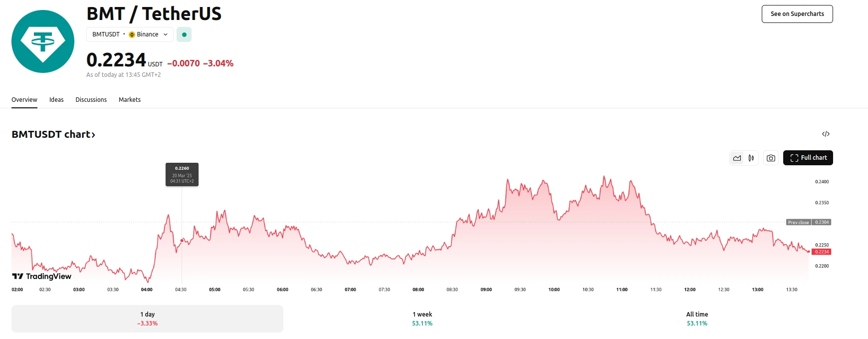Click the Binance exchange logo icon

point(132,34)
